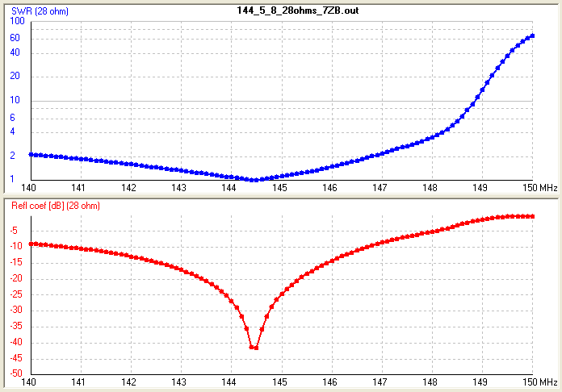This screenshot has width=562, height=392.
Task: Click the first blue SWR data point at 140 MHz
Action: pyautogui.click(x=31, y=155)
